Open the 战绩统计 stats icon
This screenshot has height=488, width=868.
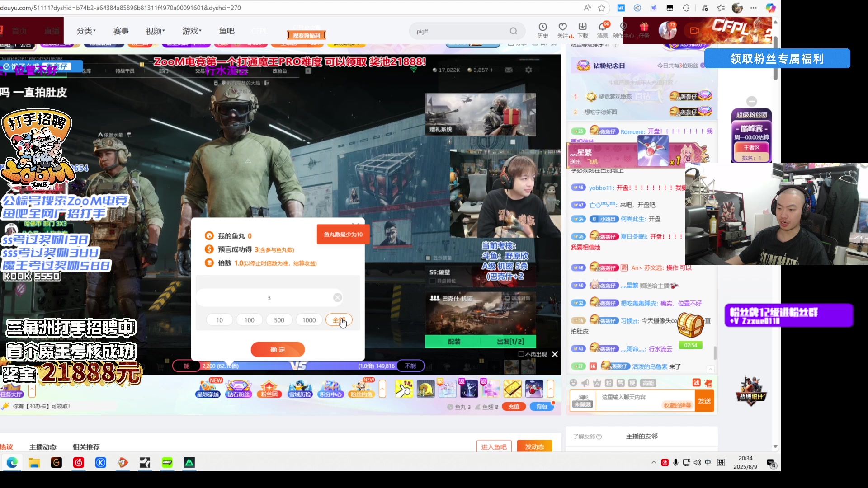(751, 390)
